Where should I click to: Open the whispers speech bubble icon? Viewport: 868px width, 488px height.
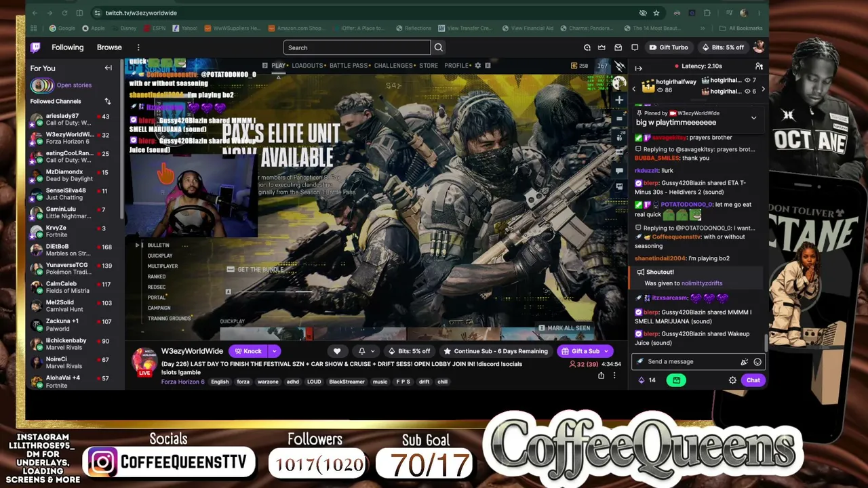635,47
